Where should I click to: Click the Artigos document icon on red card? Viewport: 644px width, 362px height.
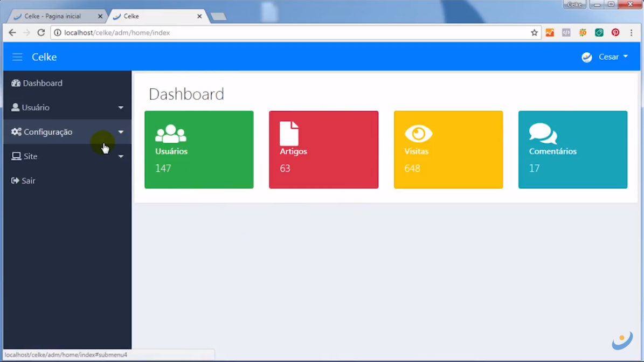(289, 134)
